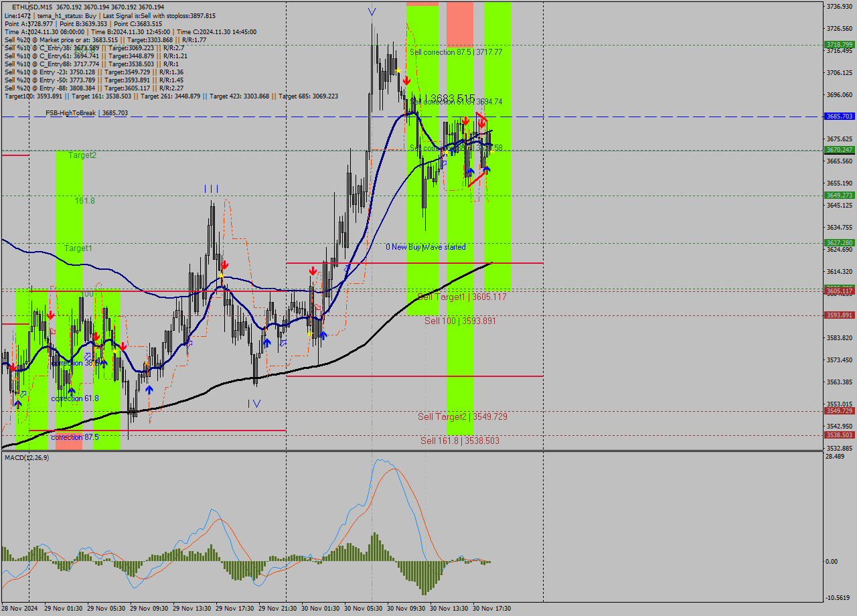The width and height of the screenshot is (857, 616).
Task: Click the '30 Nov 17:30' time axis label
Action: [491, 609]
